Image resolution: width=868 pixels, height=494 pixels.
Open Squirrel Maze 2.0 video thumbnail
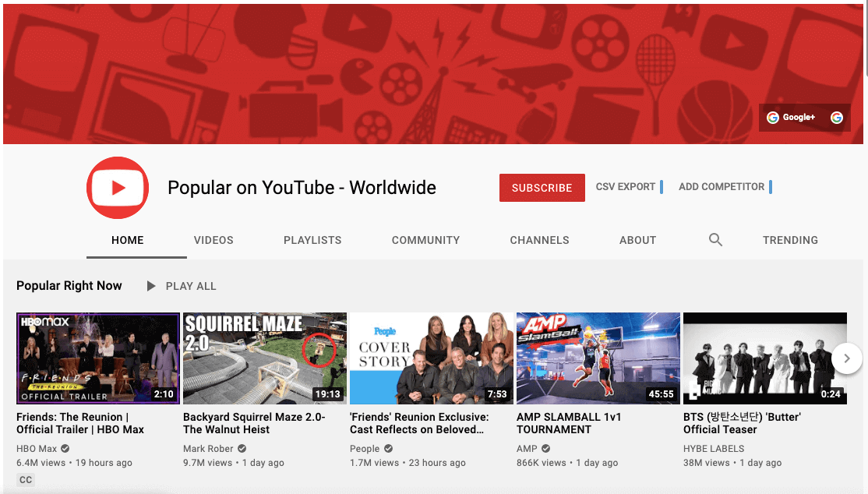pyautogui.click(x=265, y=358)
